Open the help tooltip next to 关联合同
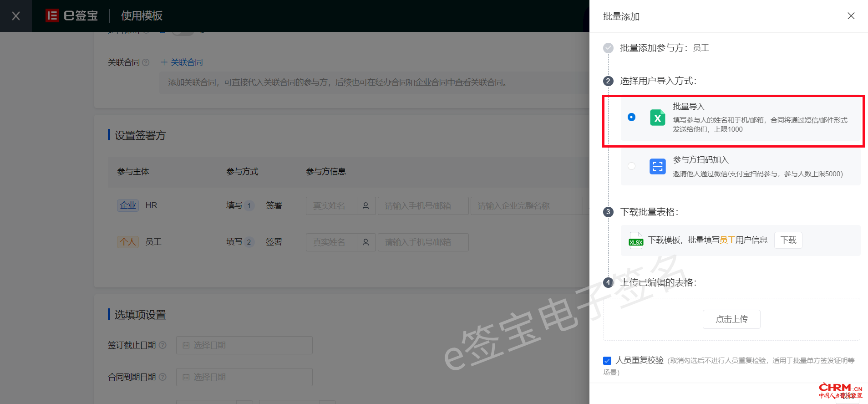This screenshot has height=404, width=868. pos(146,62)
